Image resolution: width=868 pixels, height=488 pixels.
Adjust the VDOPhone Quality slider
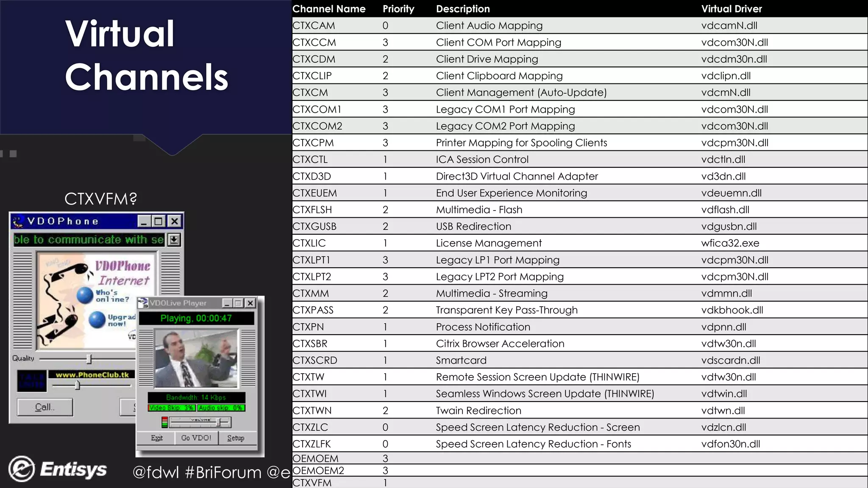[x=89, y=359]
